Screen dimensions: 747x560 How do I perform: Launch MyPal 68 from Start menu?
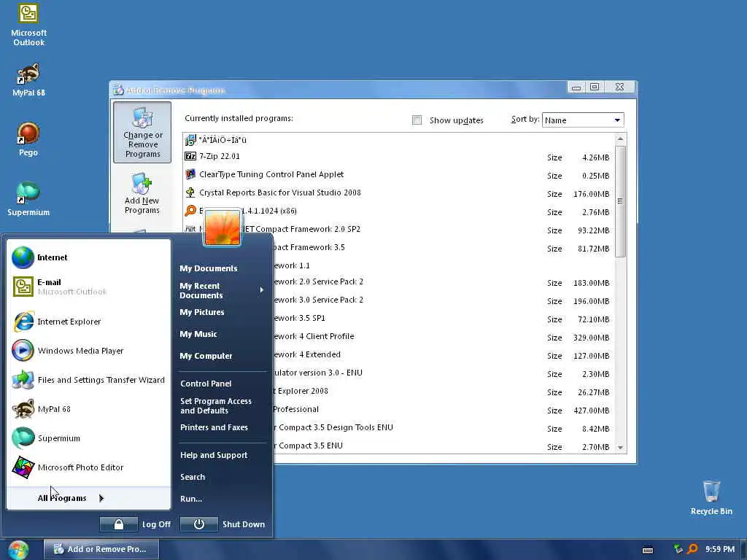[x=88, y=409]
